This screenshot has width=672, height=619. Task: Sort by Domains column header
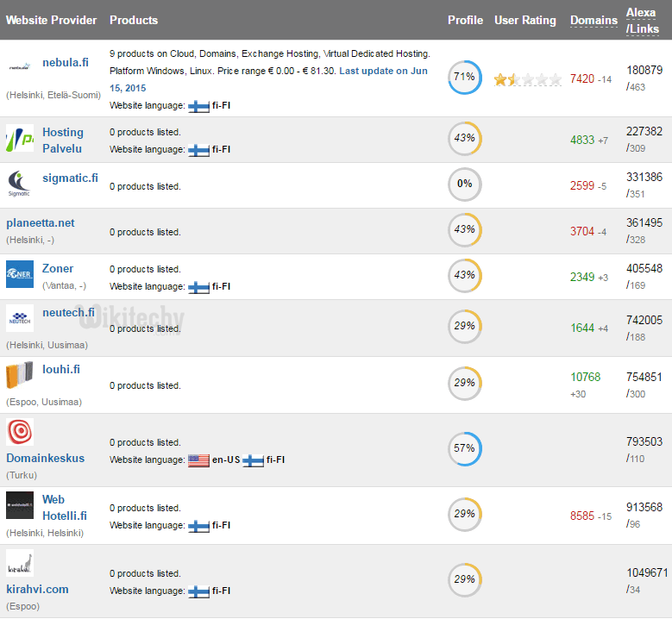pyautogui.click(x=593, y=21)
